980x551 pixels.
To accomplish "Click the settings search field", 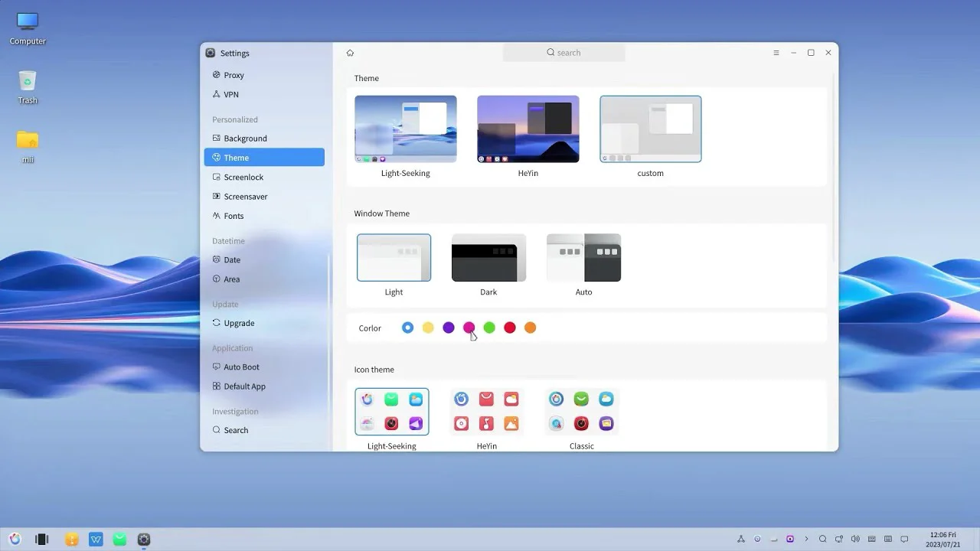I will [564, 53].
